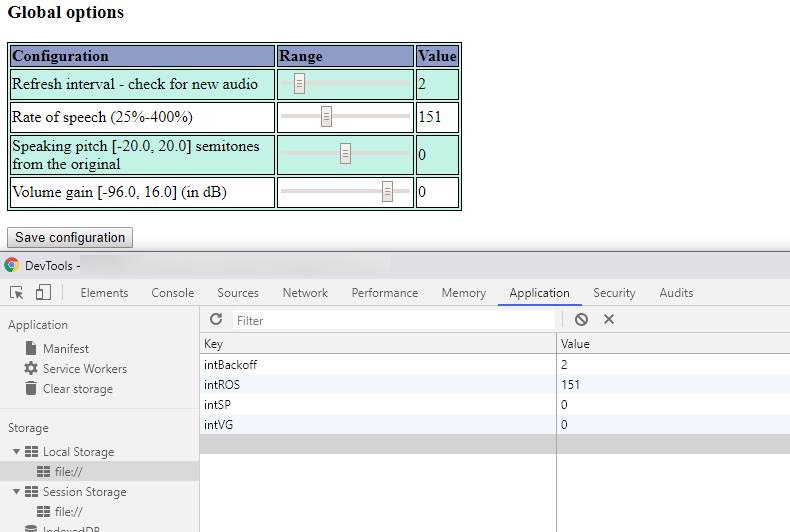Viewport: 790px width, 532px height.
Task: Click the Rate of speech slider handle
Action: click(326, 116)
